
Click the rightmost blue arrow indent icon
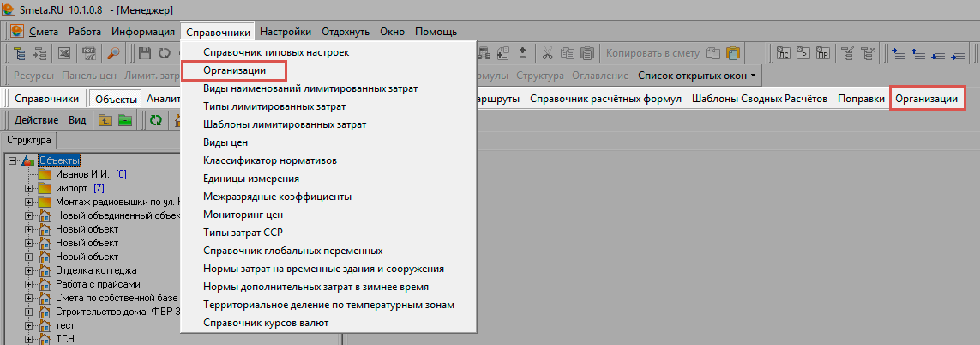coord(956,54)
